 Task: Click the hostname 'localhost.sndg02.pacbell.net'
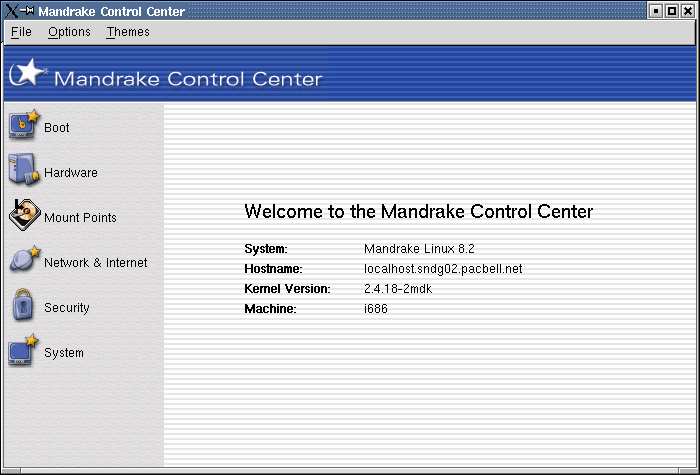point(443,269)
